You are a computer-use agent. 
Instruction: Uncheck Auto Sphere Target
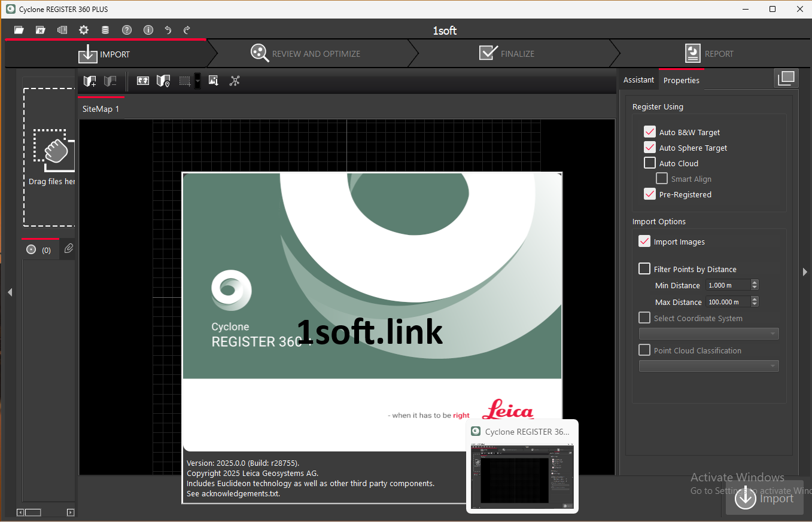[x=650, y=148]
